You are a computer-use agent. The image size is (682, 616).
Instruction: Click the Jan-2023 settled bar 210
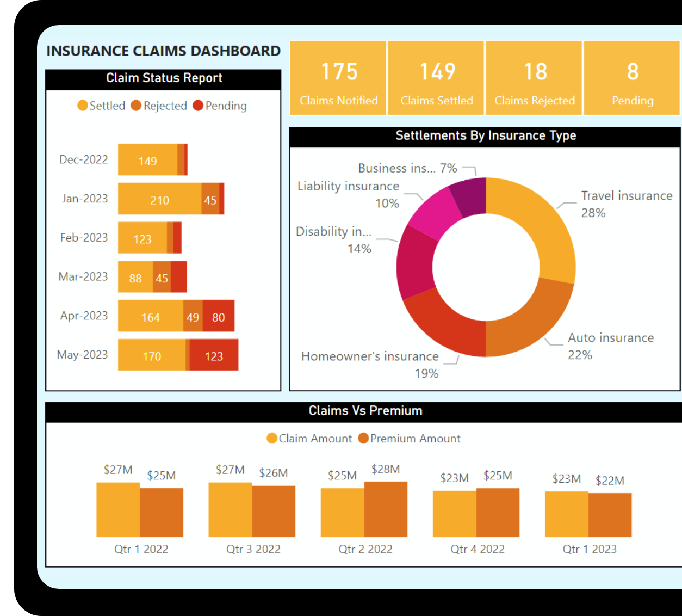coord(159,199)
